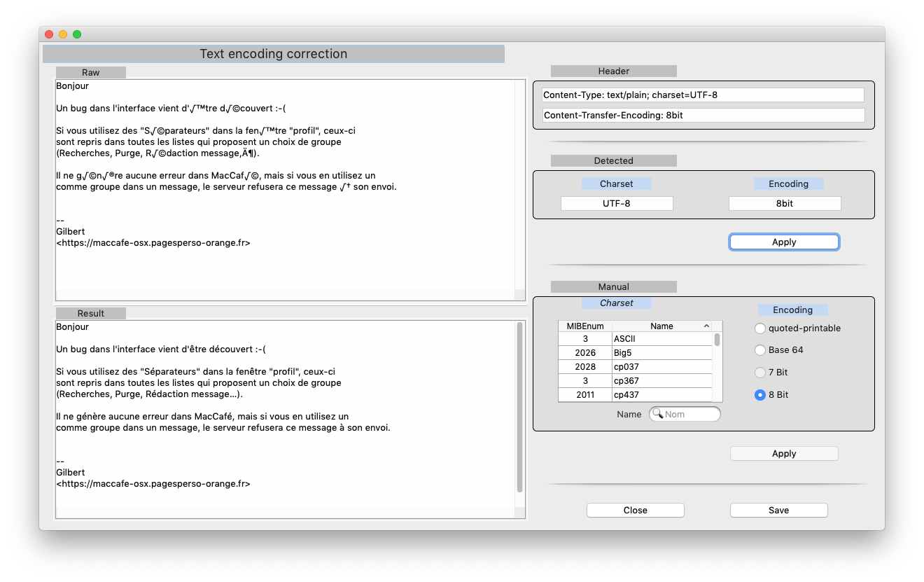The width and height of the screenshot is (924, 582).
Task: Click the magnifier icon in Name search field
Action: pyautogui.click(x=657, y=414)
